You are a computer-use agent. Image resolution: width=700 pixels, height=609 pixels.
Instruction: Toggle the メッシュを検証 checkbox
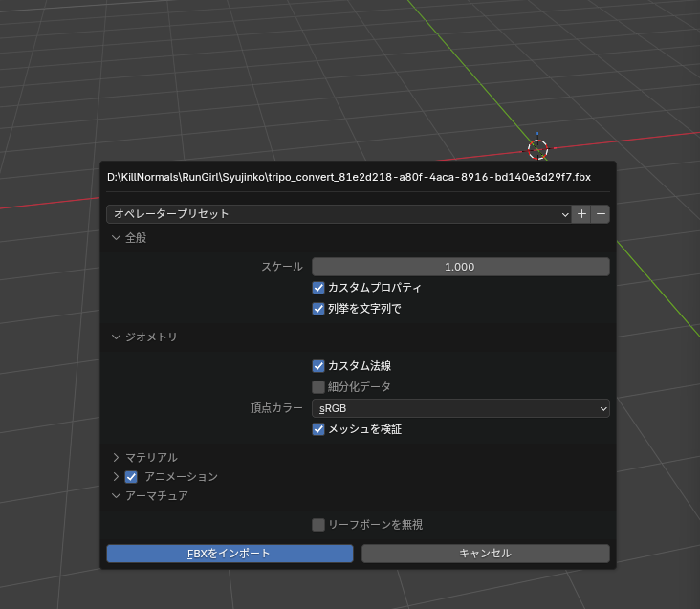tap(318, 429)
